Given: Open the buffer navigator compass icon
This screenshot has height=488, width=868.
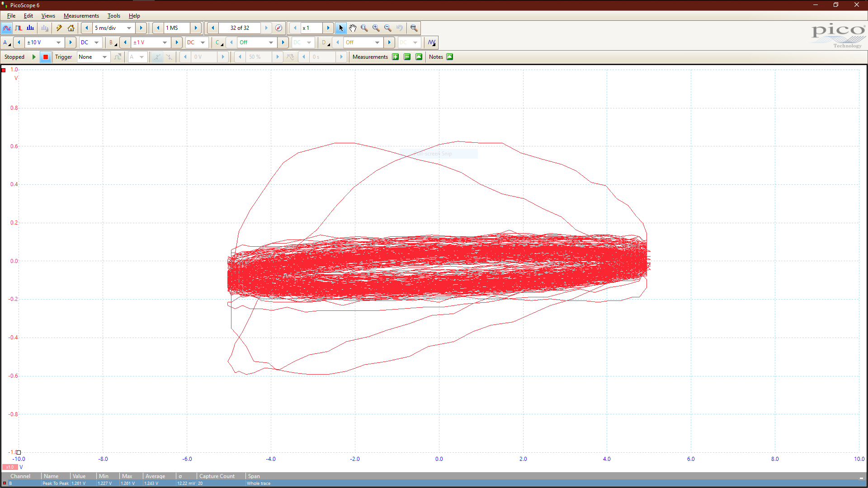Looking at the screenshot, I should (279, 28).
